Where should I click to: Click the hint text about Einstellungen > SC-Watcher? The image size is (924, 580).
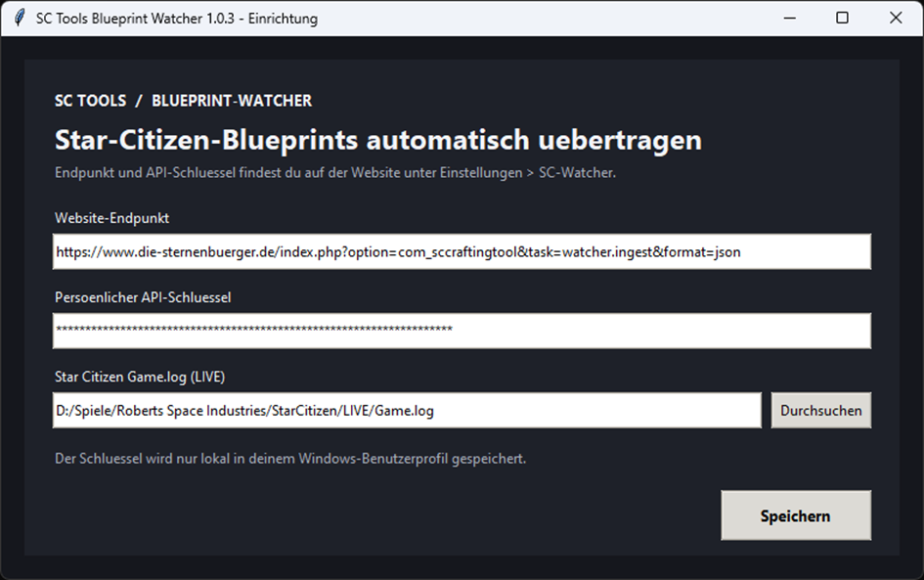[x=335, y=173]
